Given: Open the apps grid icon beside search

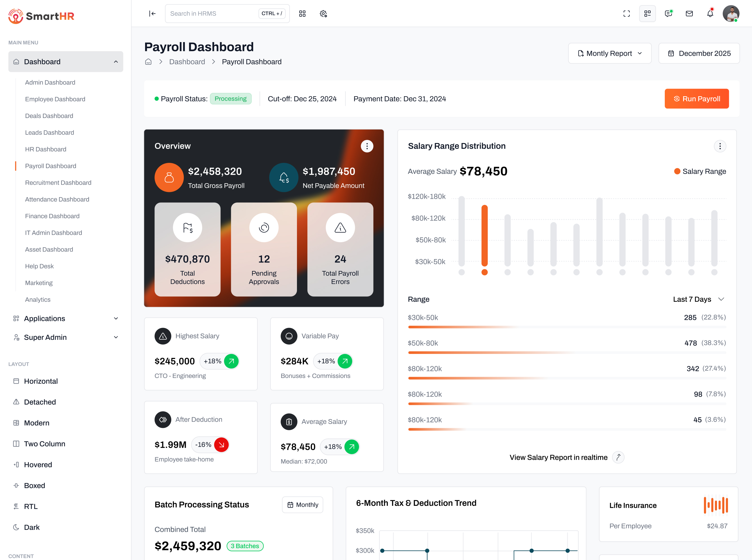Looking at the screenshot, I should (302, 14).
